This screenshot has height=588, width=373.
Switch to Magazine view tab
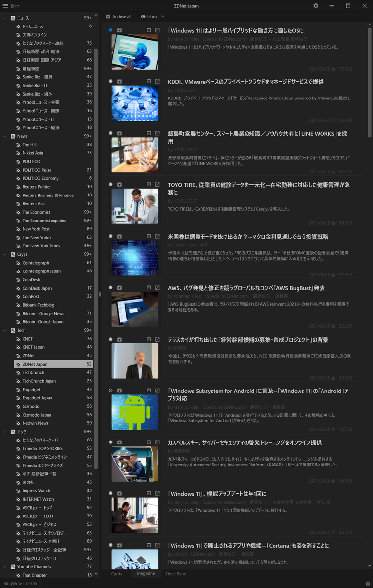(146, 573)
